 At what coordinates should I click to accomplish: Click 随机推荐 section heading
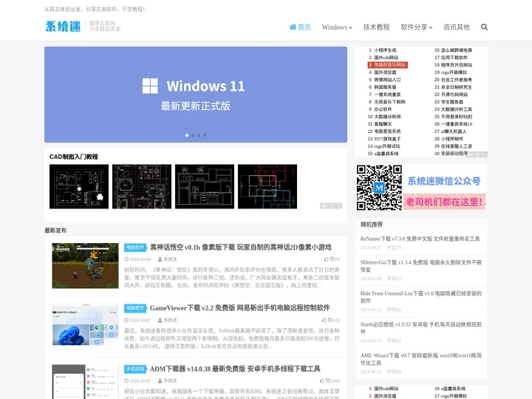[x=372, y=225]
